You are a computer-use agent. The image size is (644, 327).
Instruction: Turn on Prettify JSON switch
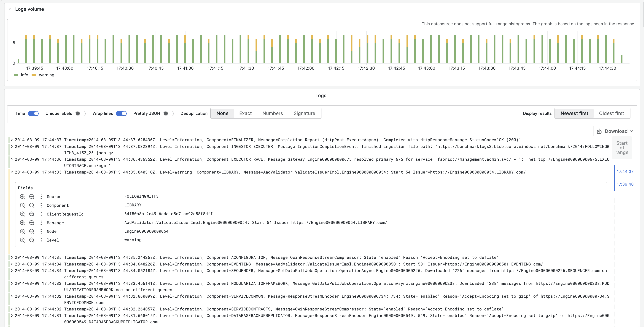168,114
